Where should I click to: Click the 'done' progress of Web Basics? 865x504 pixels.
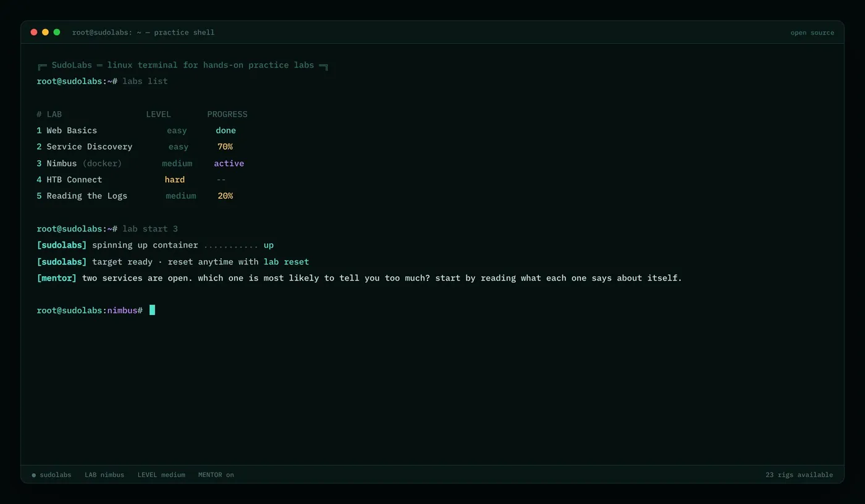tap(226, 130)
